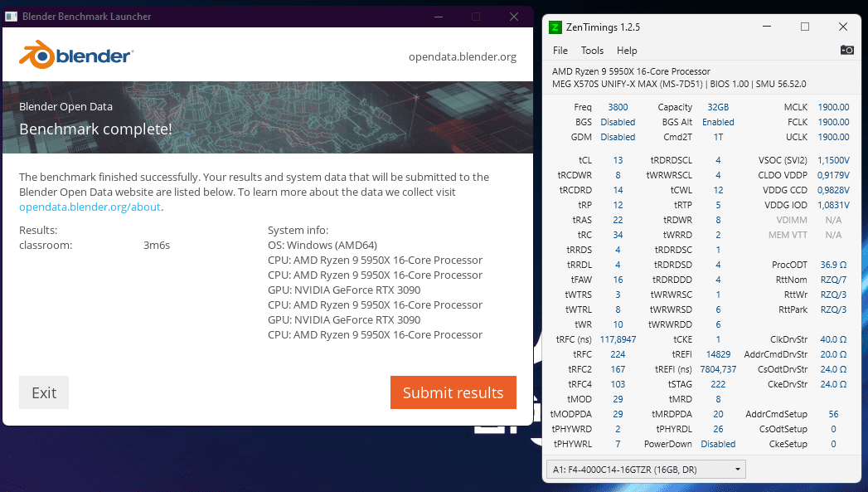This screenshot has height=492, width=868.
Task: Click the UCLK value 1900.00
Action: pyautogui.click(x=833, y=137)
